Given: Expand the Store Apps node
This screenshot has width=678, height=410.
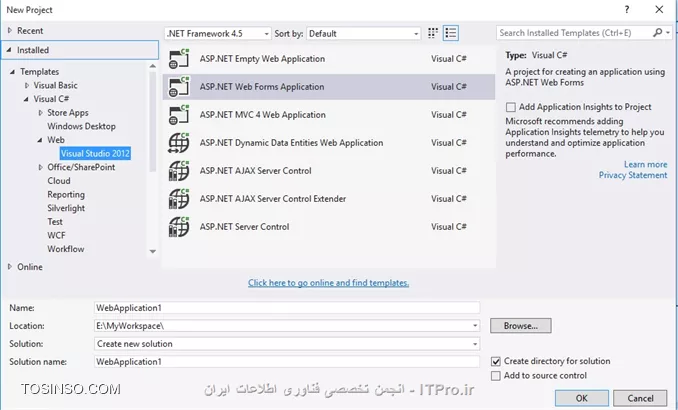Looking at the screenshot, I should click(41, 112).
